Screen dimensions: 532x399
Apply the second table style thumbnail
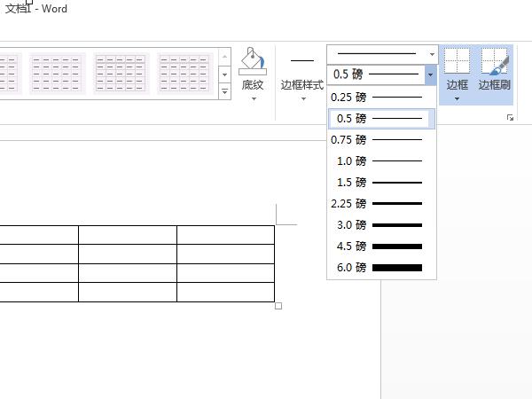[57, 74]
